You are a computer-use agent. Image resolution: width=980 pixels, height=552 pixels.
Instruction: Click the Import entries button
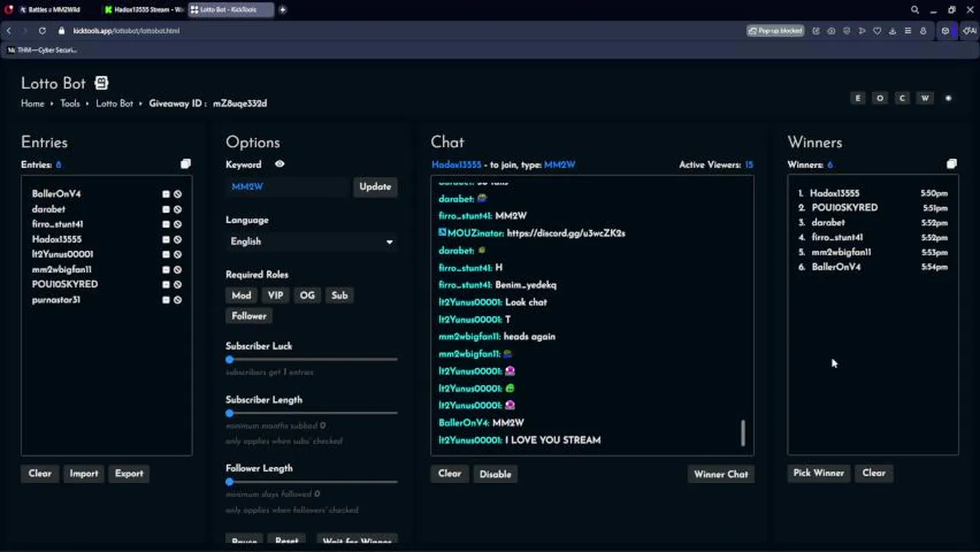(x=84, y=474)
